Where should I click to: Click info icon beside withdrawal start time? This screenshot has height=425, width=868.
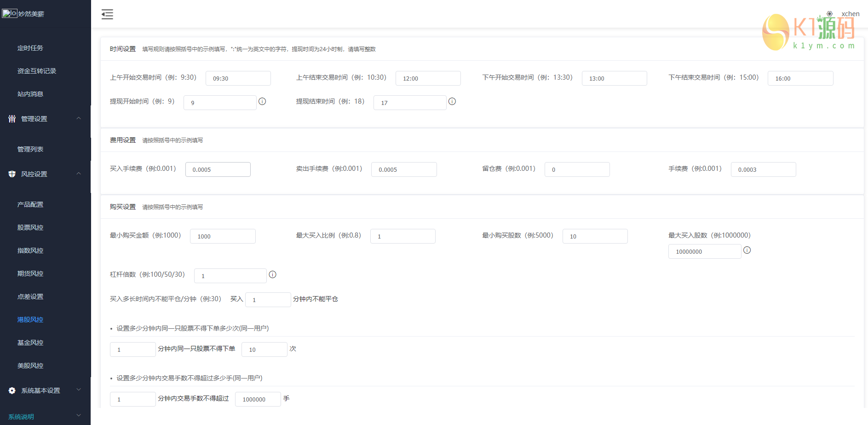coord(262,101)
